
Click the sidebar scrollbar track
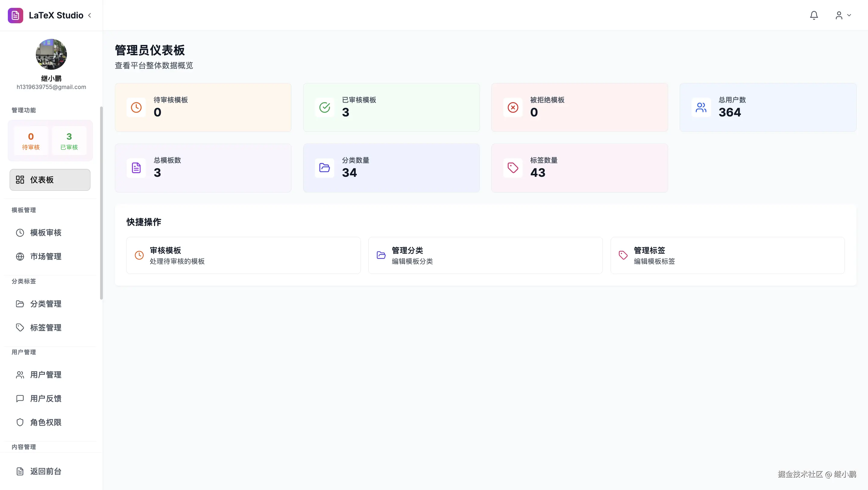tap(101, 202)
